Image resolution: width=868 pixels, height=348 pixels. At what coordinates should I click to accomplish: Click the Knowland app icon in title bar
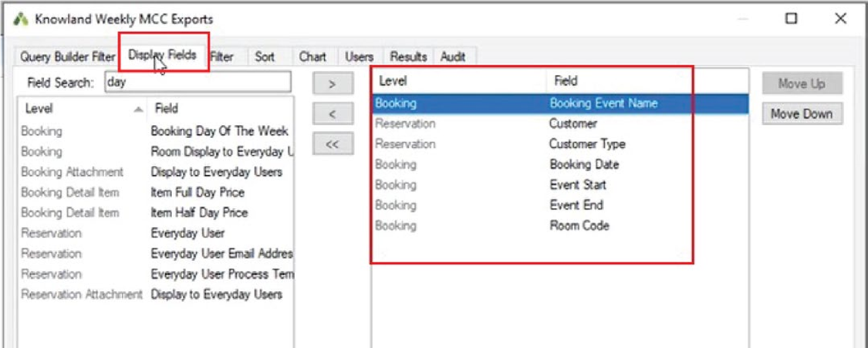[21, 19]
